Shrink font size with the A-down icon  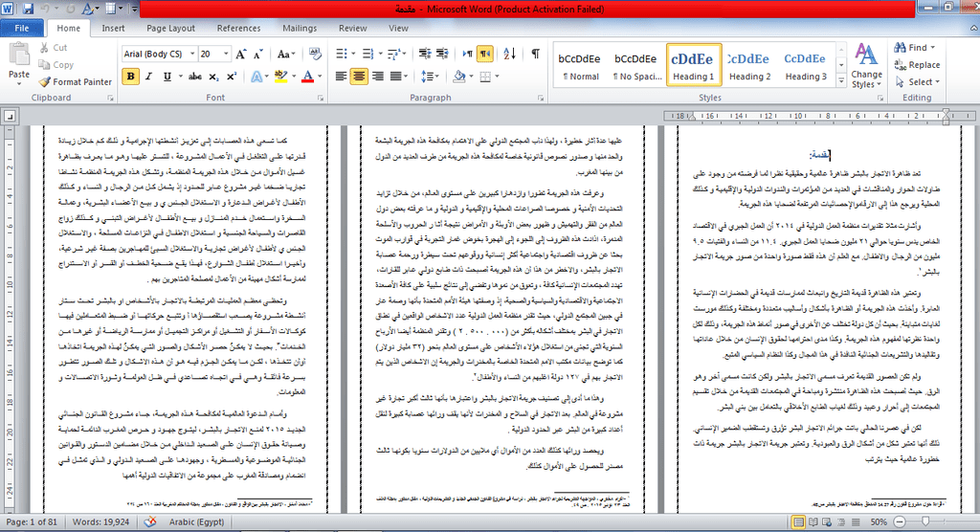pyautogui.click(x=258, y=55)
